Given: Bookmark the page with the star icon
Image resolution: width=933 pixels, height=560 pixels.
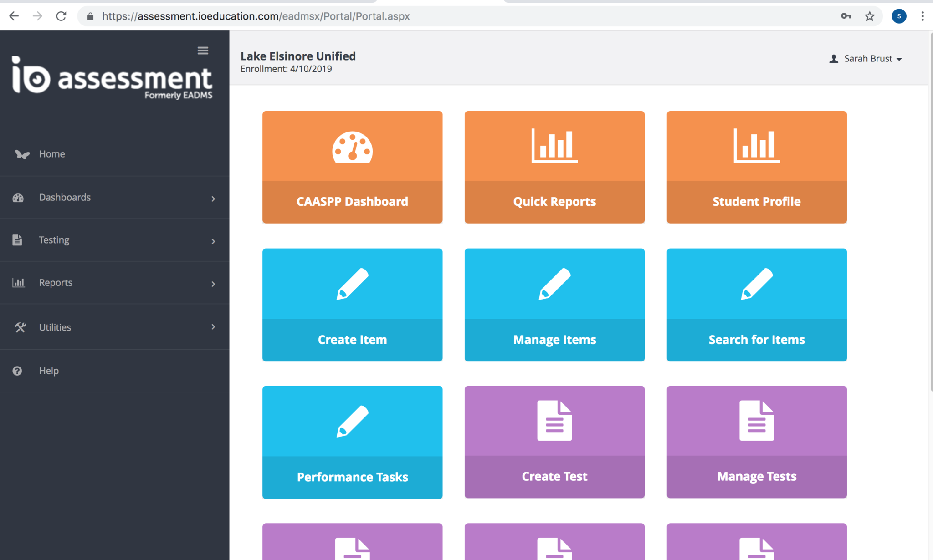Looking at the screenshot, I should (x=870, y=16).
